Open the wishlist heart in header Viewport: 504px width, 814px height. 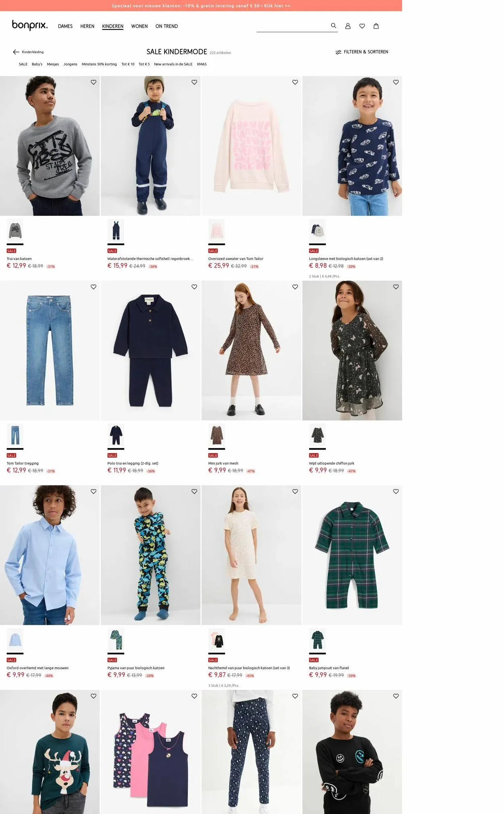(x=362, y=26)
